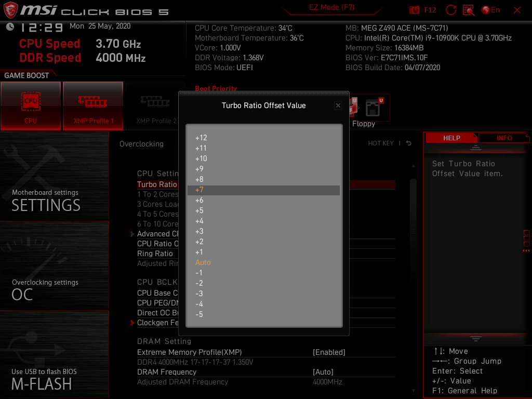This screenshot has width=532, height=399.
Task: Toggle the CPU Game Boost button
Action: click(x=31, y=106)
